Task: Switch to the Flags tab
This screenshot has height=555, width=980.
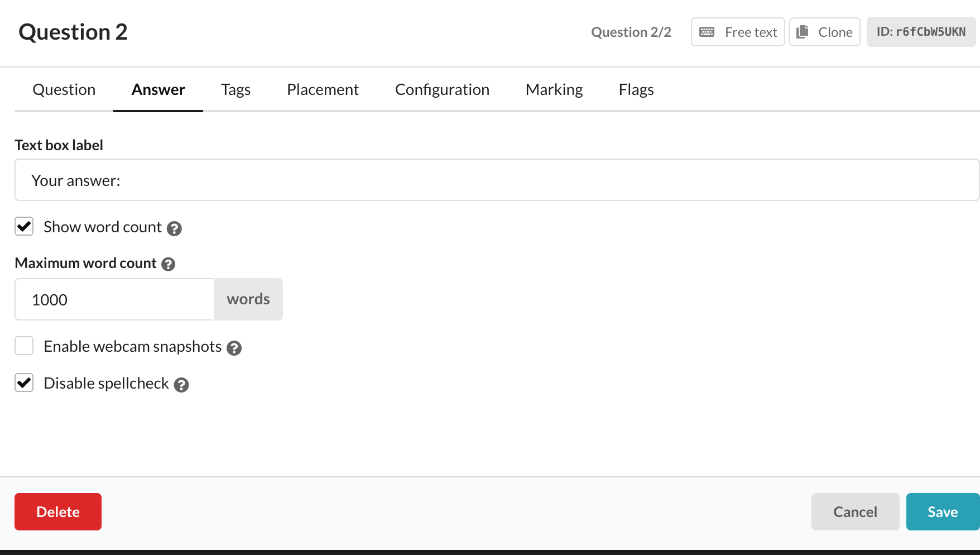Action: 636,89
